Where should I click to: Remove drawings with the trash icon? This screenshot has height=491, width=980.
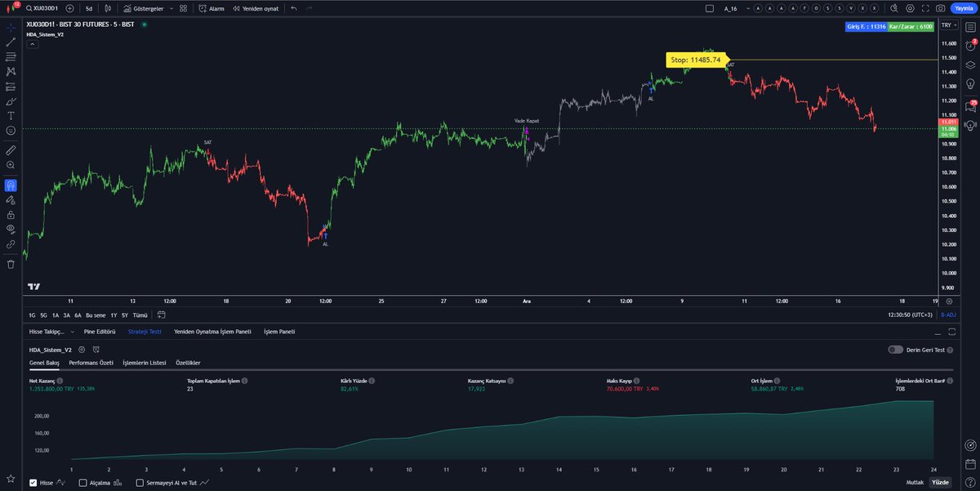point(11,264)
